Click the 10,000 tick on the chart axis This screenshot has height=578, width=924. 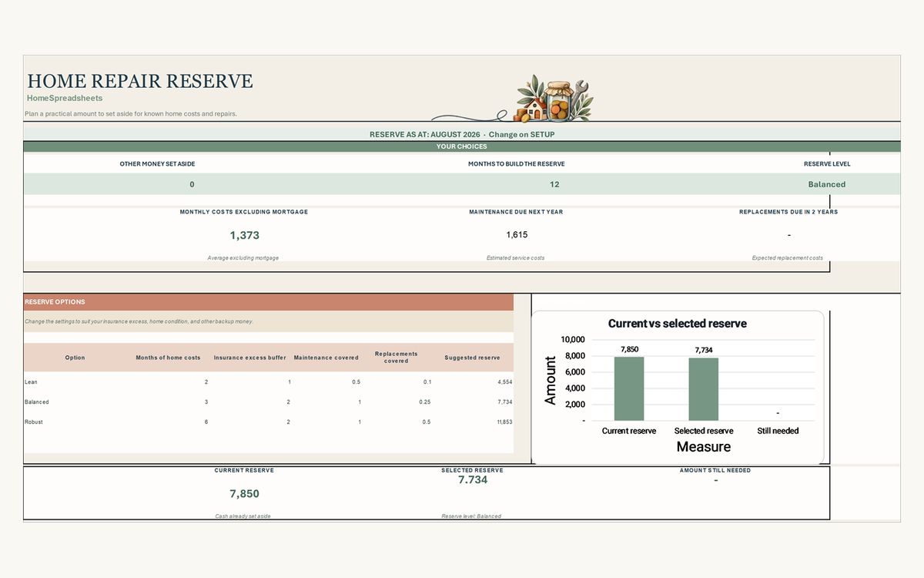point(573,339)
